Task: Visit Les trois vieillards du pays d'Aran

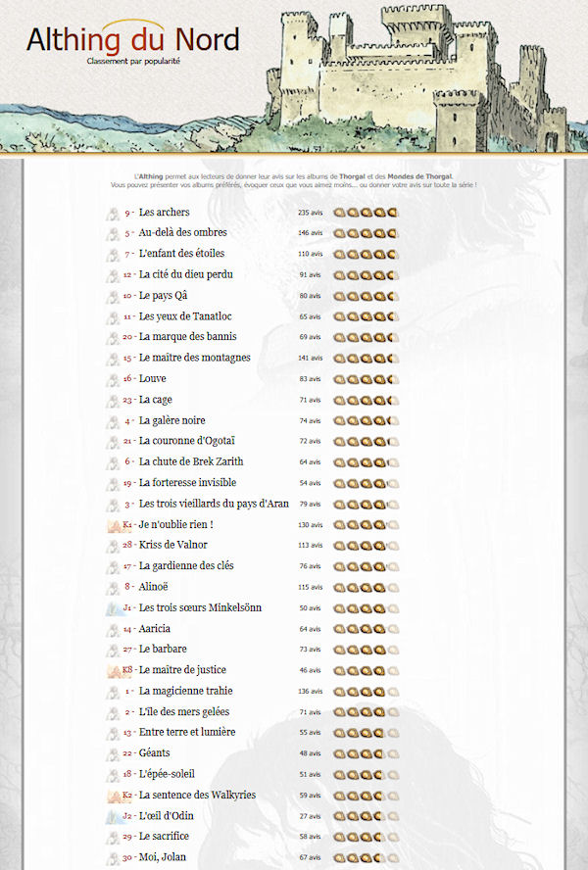Action: coord(214,505)
